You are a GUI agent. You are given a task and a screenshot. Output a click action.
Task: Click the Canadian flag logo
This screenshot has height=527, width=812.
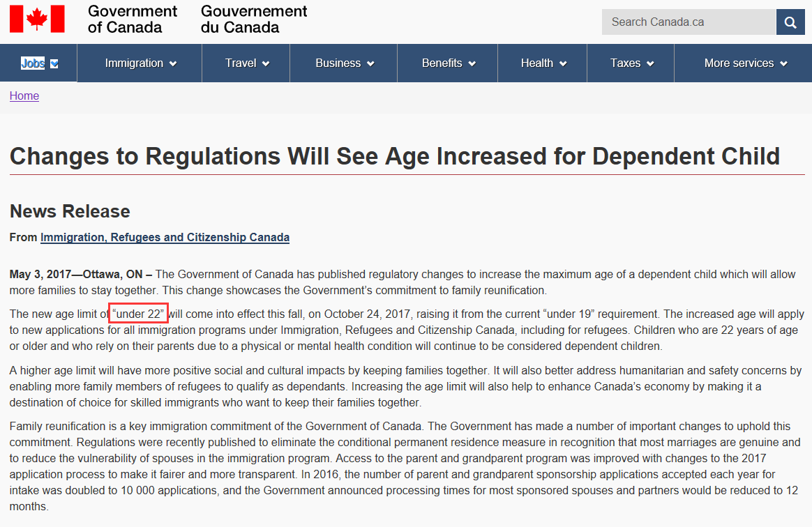37,19
